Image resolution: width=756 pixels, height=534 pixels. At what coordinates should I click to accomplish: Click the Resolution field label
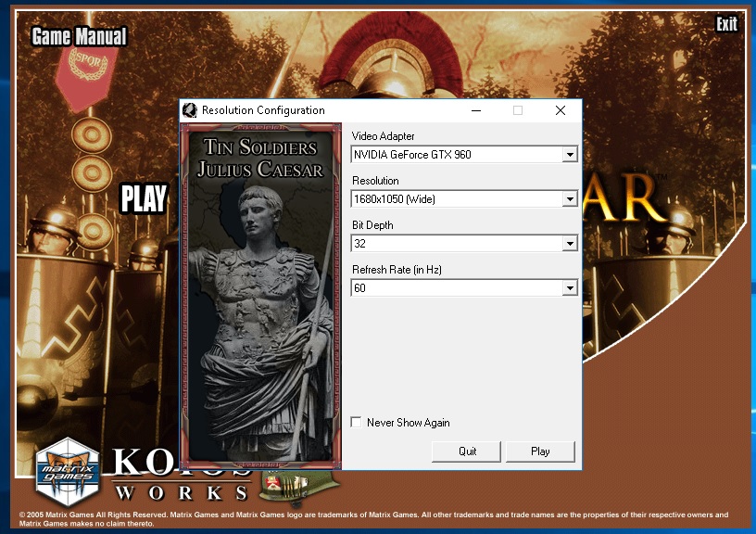(x=375, y=181)
